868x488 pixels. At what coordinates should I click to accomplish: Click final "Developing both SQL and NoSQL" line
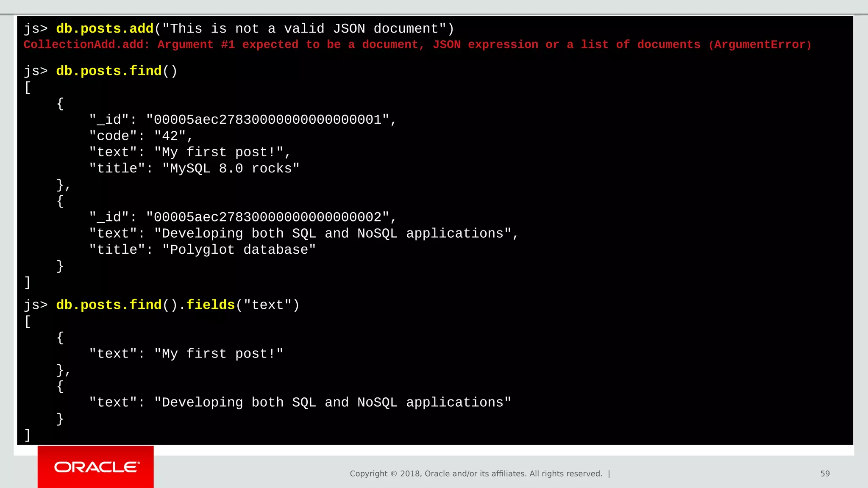click(300, 402)
